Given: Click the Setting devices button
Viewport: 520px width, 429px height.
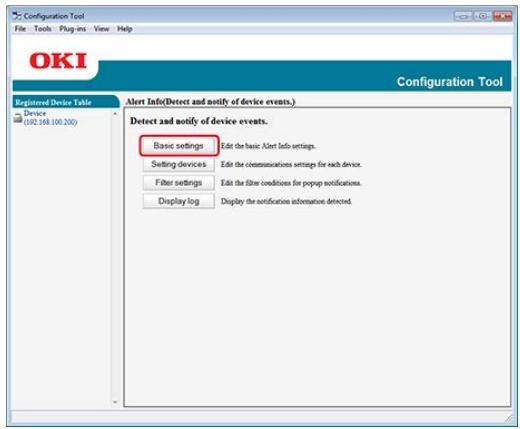Looking at the screenshot, I should tap(179, 164).
